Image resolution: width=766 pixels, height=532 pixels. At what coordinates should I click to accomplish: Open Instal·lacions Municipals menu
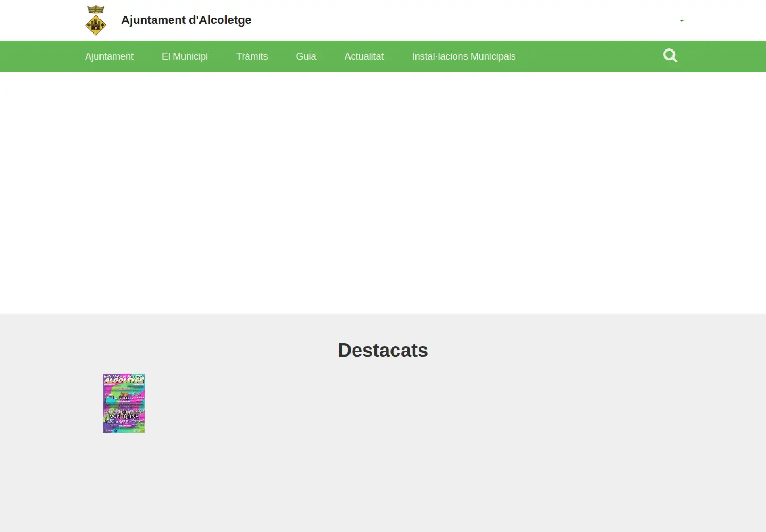[x=464, y=56]
